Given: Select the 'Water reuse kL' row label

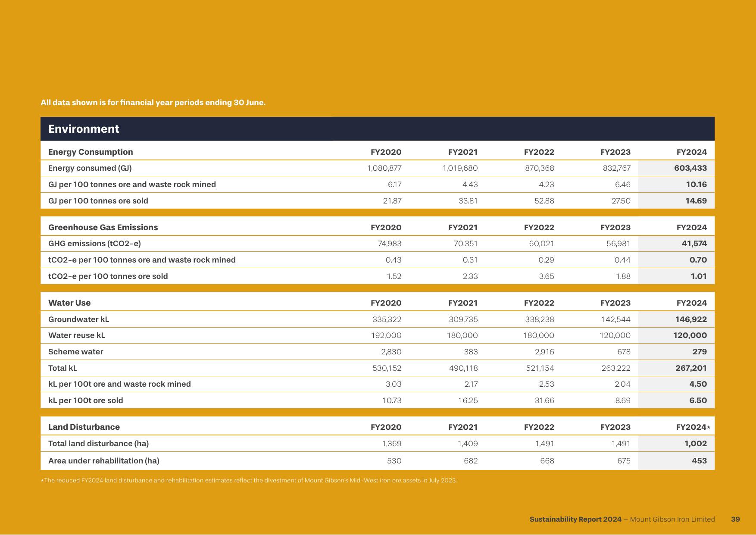Looking at the screenshot, I should (x=77, y=335).
